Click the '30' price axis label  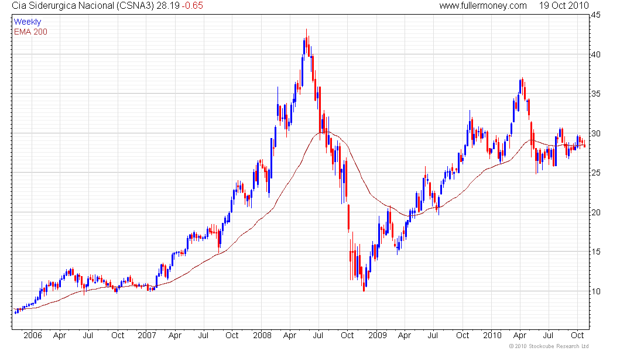pyautogui.click(x=595, y=133)
